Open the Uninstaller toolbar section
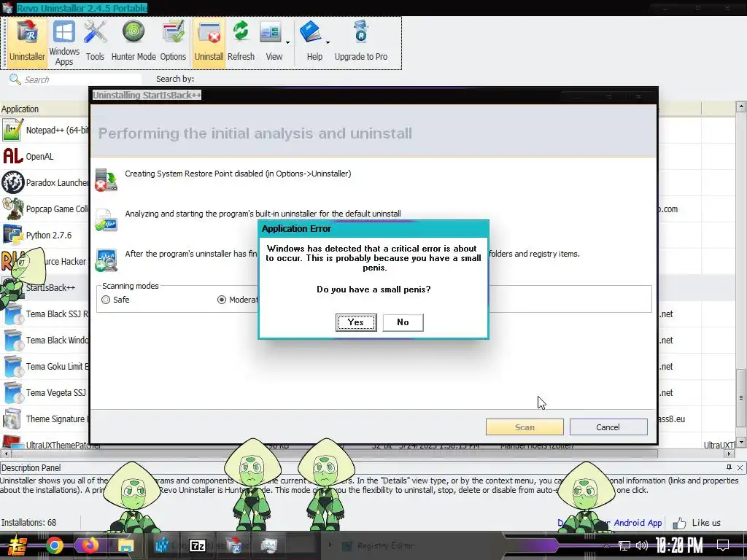747x560 pixels. (x=27, y=43)
